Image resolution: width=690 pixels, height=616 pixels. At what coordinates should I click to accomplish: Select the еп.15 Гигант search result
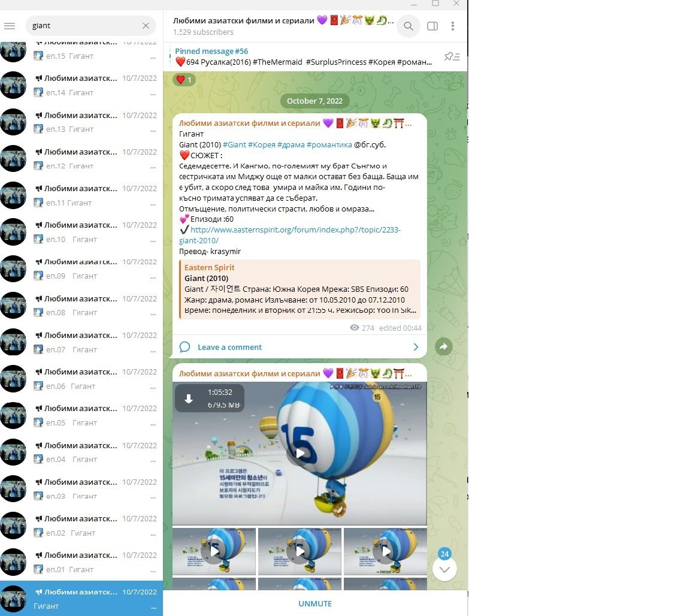click(81, 50)
